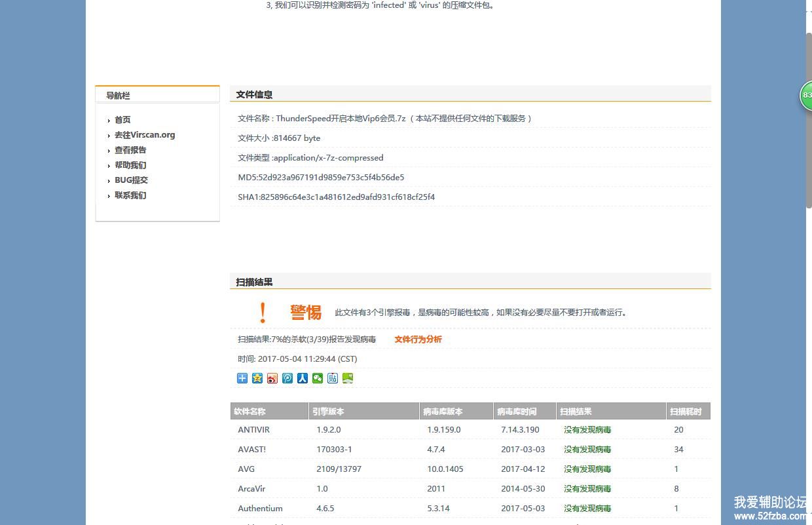Click the ANTIVIR database time 7.14.3.190

coord(520,430)
